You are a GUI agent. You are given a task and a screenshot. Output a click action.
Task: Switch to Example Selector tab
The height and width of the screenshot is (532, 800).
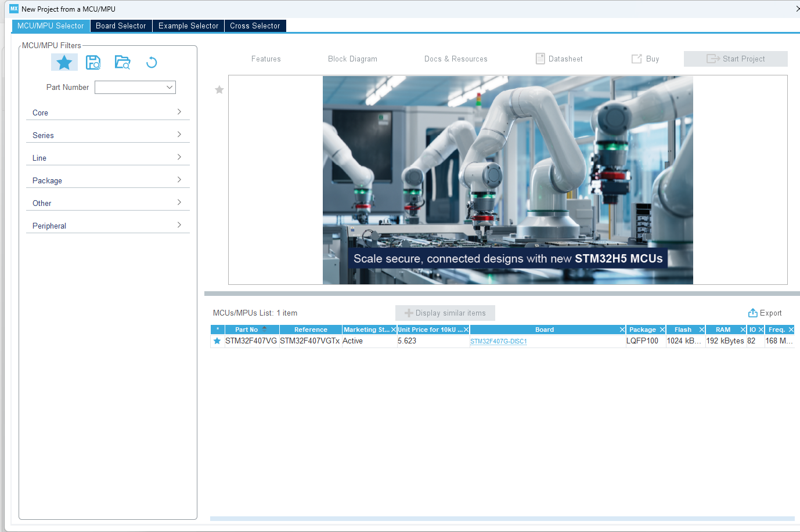click(188, 26)
